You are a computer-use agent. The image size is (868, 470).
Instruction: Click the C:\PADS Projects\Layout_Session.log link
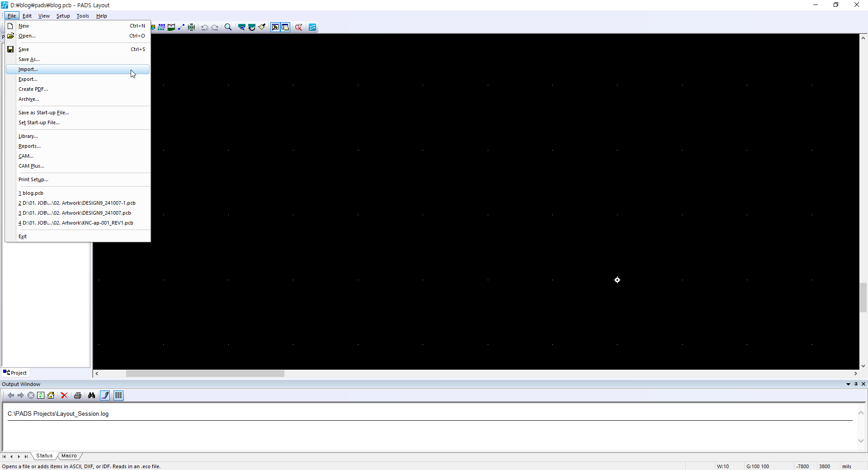[x=58, y=414]
